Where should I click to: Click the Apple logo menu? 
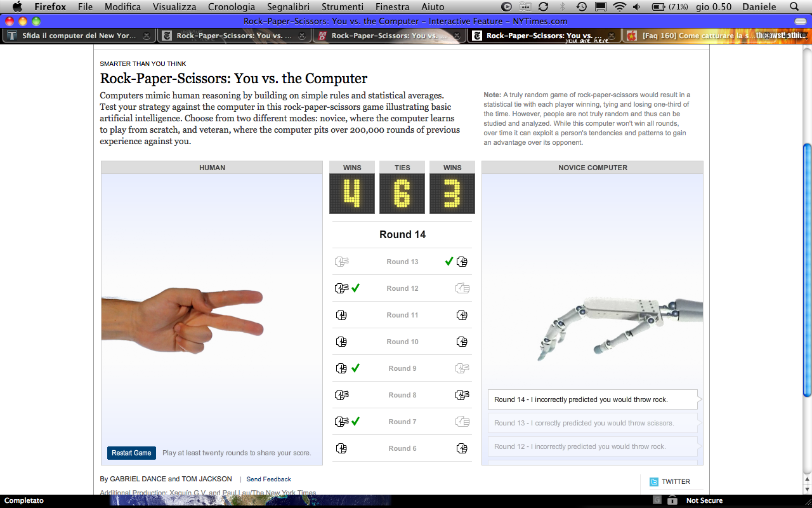[x=17, y=7]
